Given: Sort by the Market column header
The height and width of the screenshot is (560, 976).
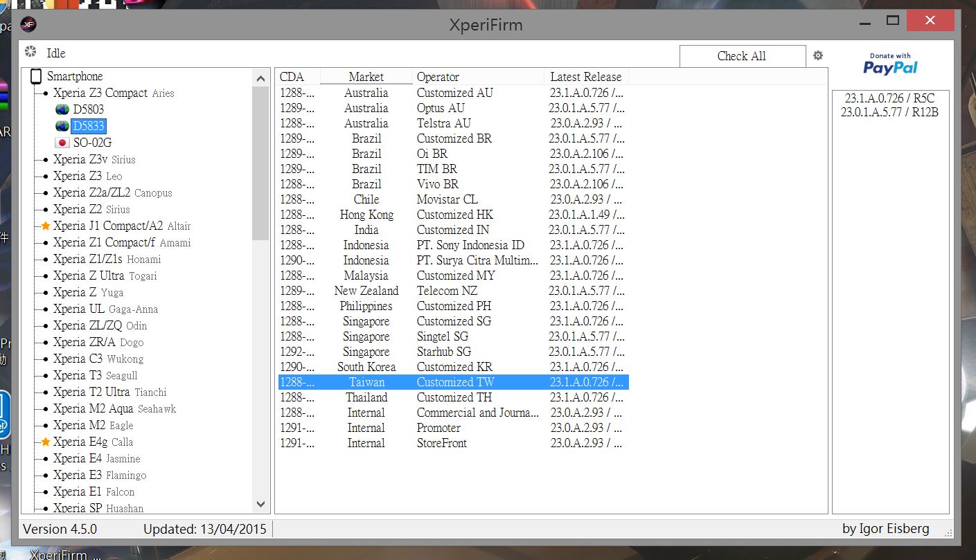Looking at the screenshot, I should (366, 77).
